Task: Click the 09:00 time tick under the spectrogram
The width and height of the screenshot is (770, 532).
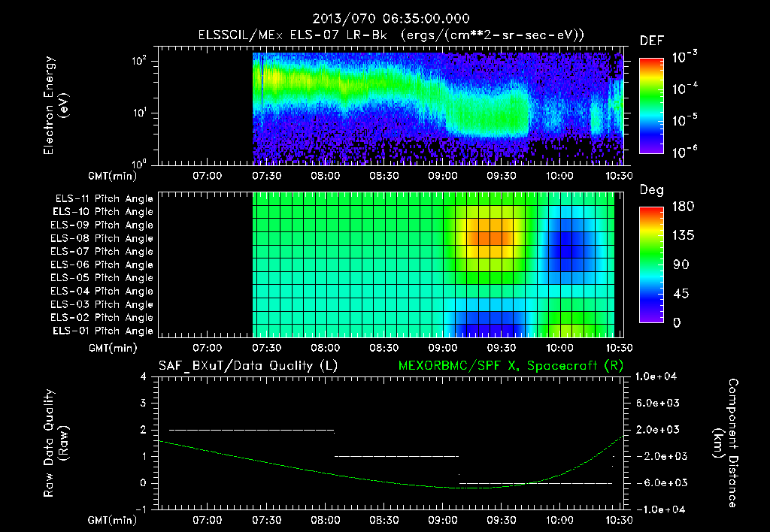Action: [x=442, y=176]
